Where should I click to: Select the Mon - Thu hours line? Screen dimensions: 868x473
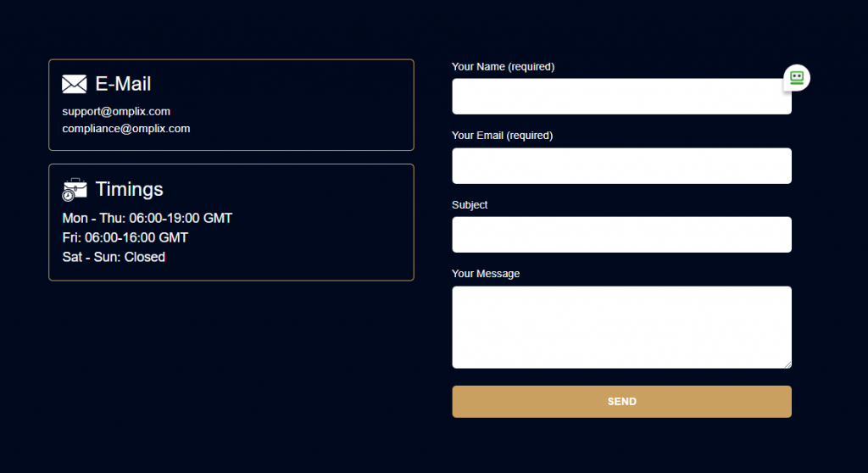point(147,218)
